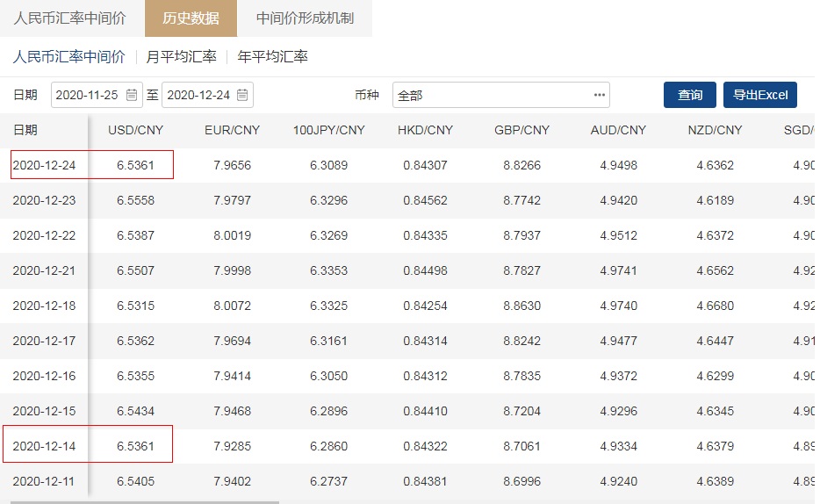820x504 pixels.
Task: Open calendar icon in start date field
Action: 132,95
